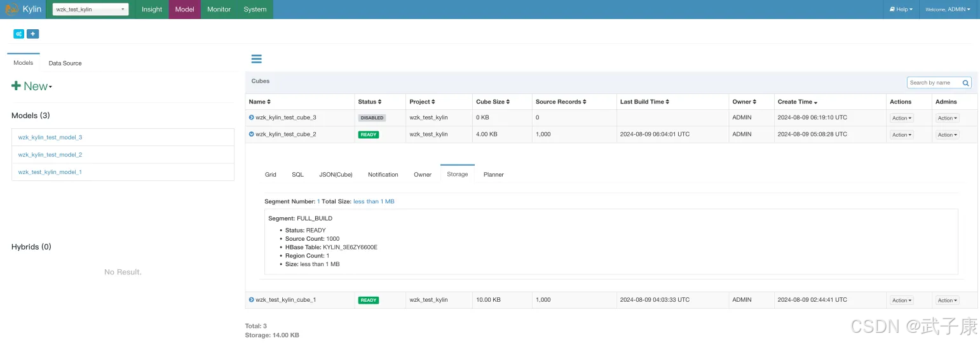Open the New model dropdown
Viewport: 980px width, 343px height.
click(32, 86)
